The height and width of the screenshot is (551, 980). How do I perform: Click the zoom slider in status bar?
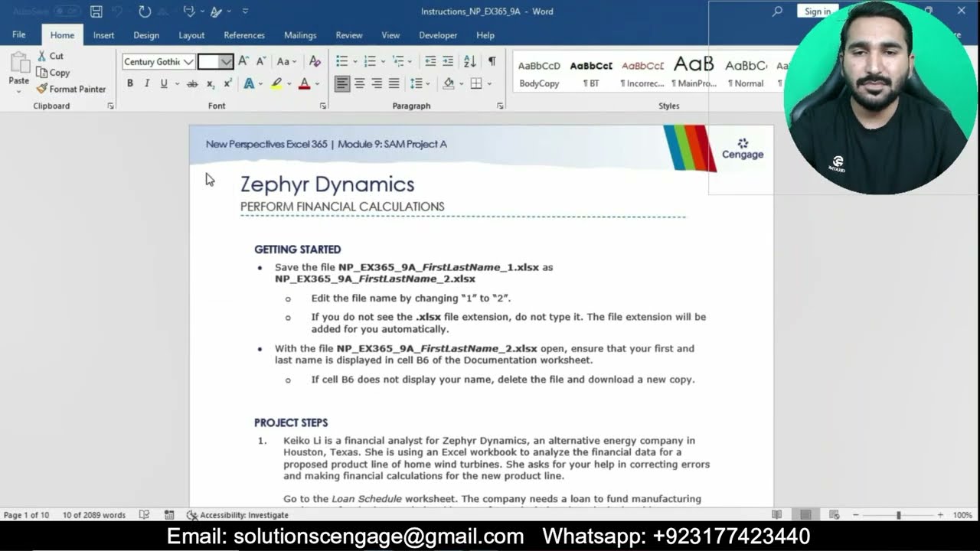(x=898, y=515)
